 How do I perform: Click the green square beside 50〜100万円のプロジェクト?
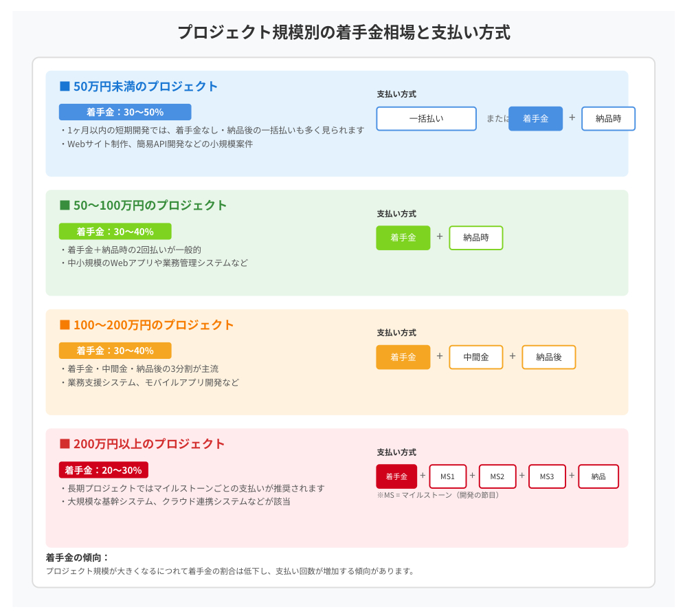point(65,205)
